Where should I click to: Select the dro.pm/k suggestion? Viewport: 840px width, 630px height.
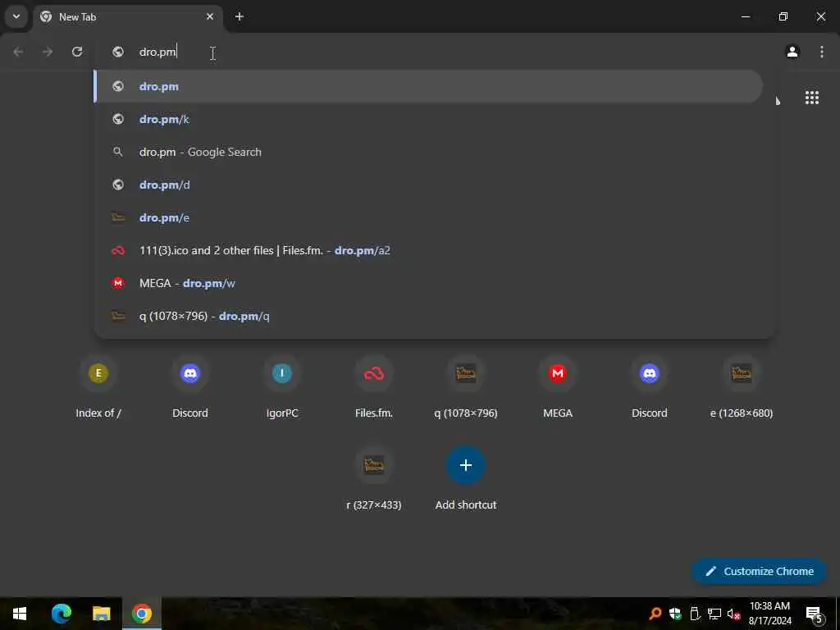tap(428, 119)
